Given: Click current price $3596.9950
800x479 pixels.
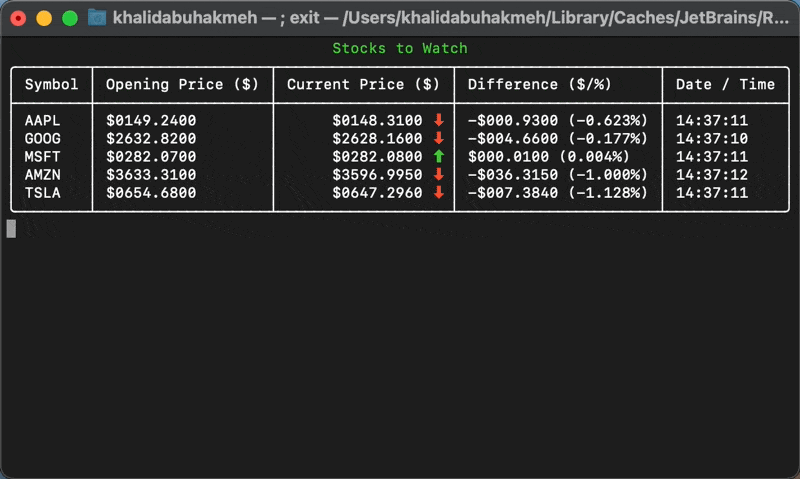Looking at the screenshot, I should point(378,174).
